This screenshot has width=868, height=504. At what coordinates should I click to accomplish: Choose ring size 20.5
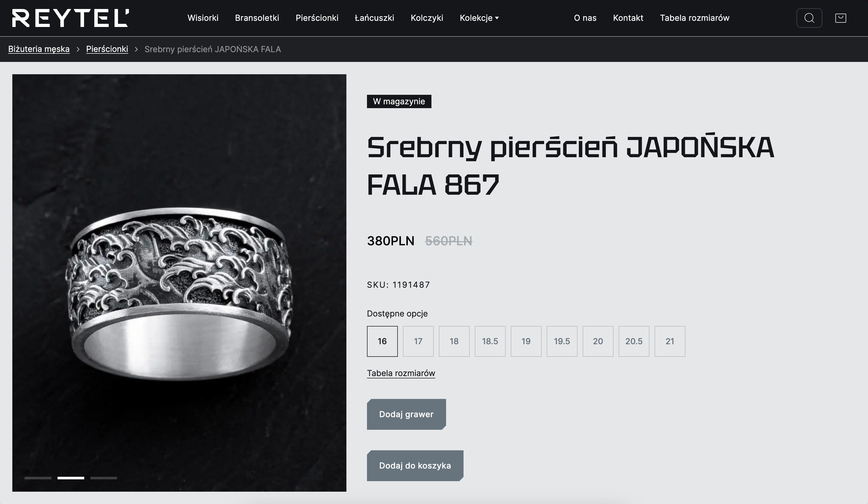coord(634,341)
